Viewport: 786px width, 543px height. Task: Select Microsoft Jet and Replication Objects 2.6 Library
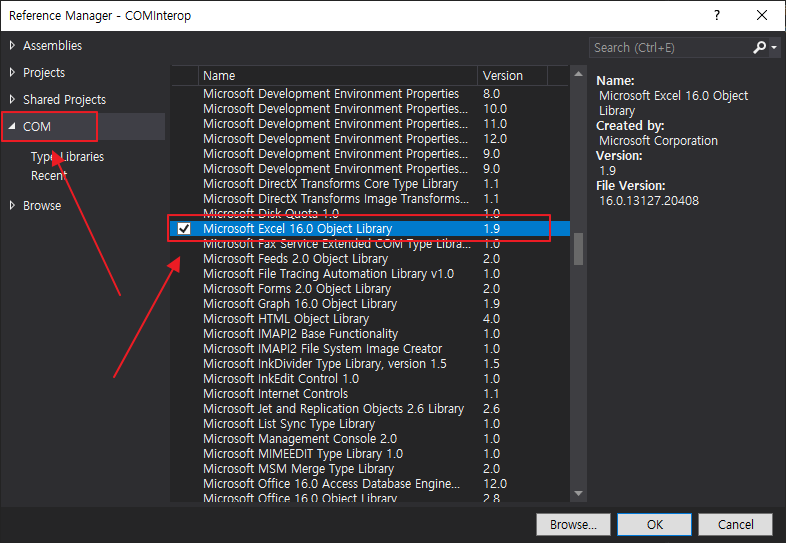click(x=369, y=409)
